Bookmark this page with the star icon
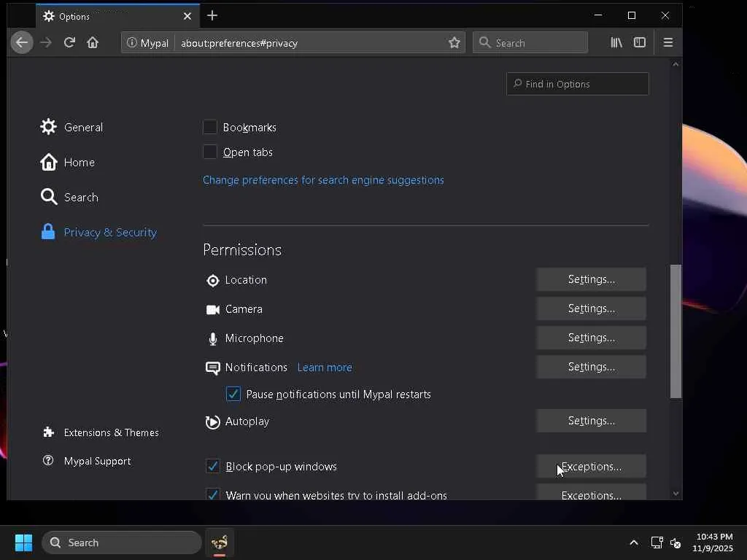 coord(454,43)
